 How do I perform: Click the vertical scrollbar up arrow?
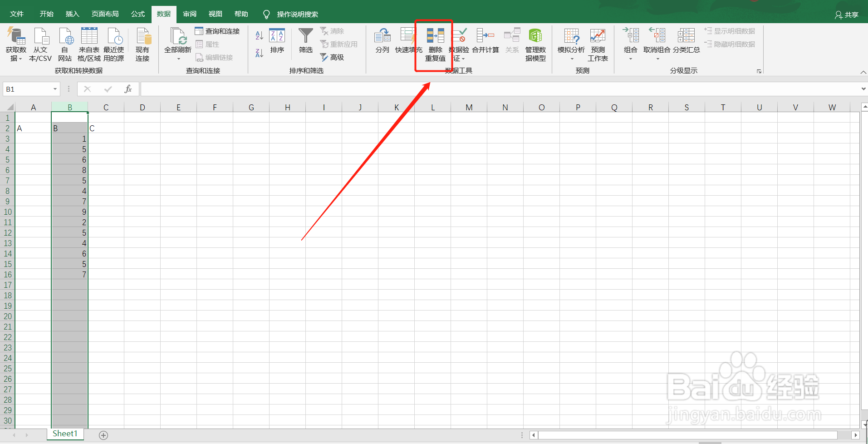865,107
